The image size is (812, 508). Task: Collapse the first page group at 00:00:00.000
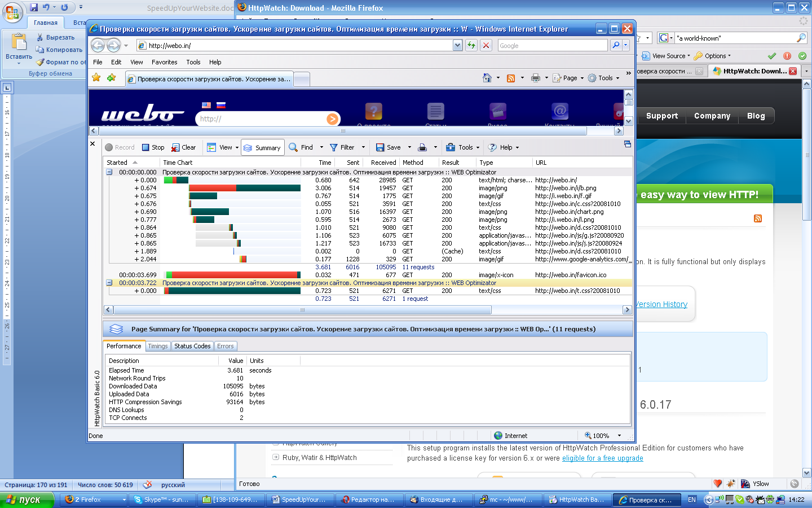coord(109,172)
